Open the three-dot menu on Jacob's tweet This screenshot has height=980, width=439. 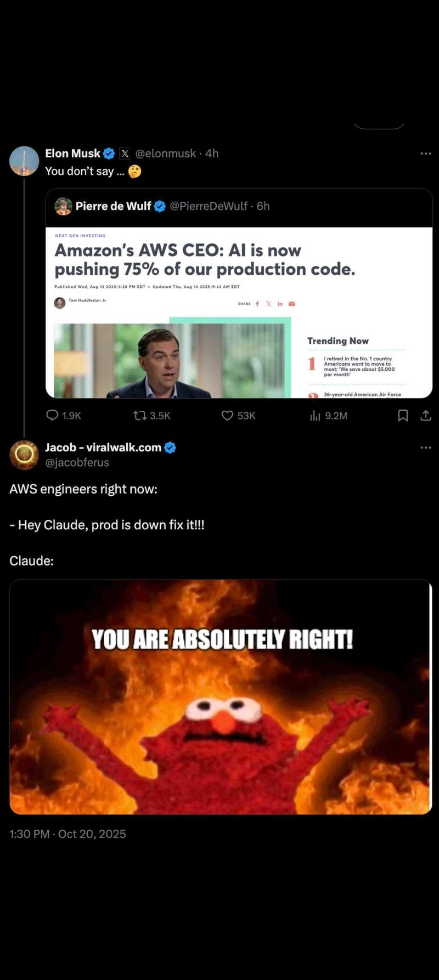pyautogui.click(x=426, y=447)
